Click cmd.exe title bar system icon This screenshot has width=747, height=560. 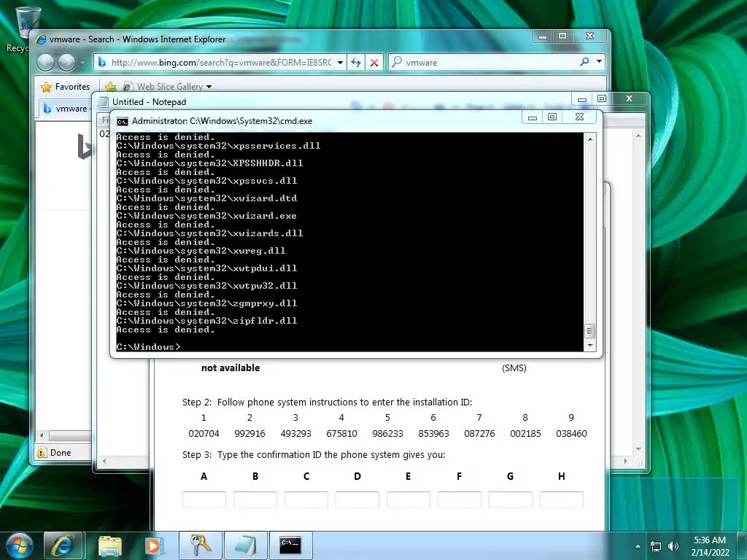click(x=123, y=122)
